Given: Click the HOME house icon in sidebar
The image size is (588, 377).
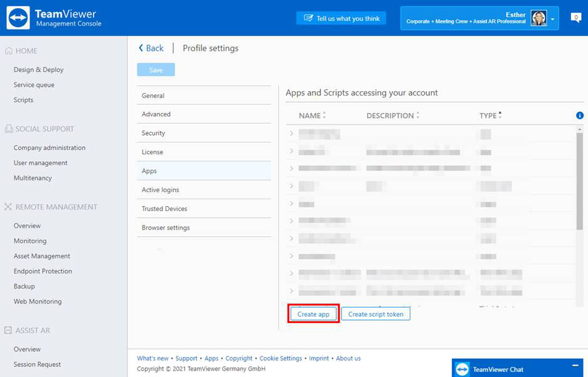Looking at the screenshot, I should [9, 51].
